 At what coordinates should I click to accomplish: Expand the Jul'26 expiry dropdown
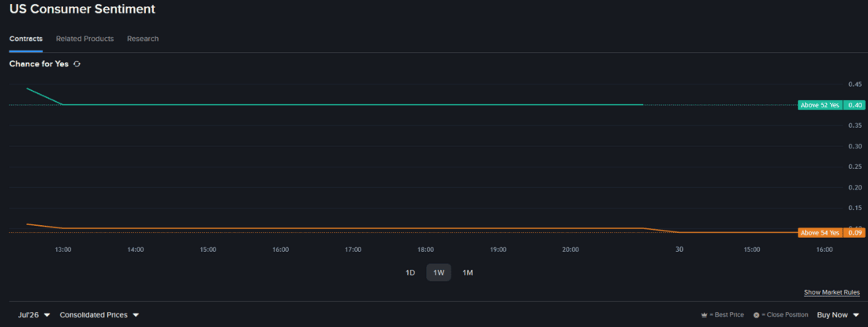coord(34,315)
